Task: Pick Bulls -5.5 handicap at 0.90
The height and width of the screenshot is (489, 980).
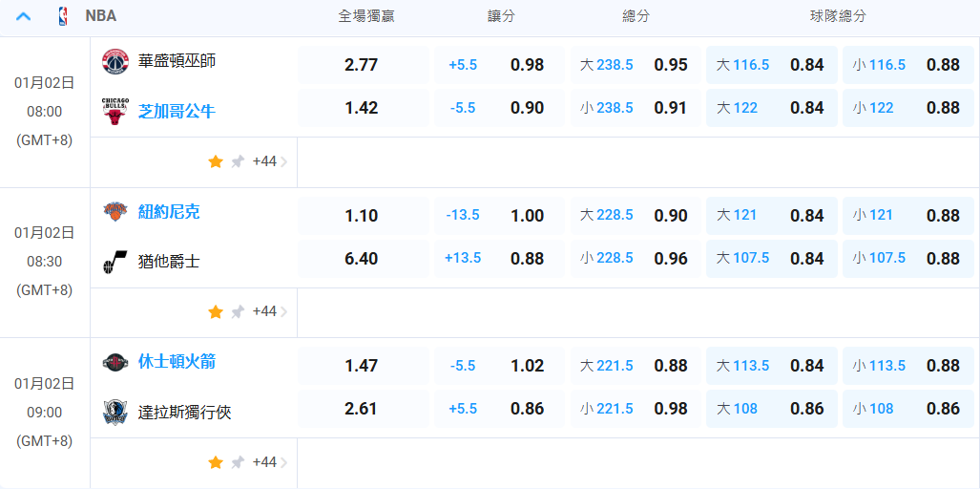Action: (499, 108)
